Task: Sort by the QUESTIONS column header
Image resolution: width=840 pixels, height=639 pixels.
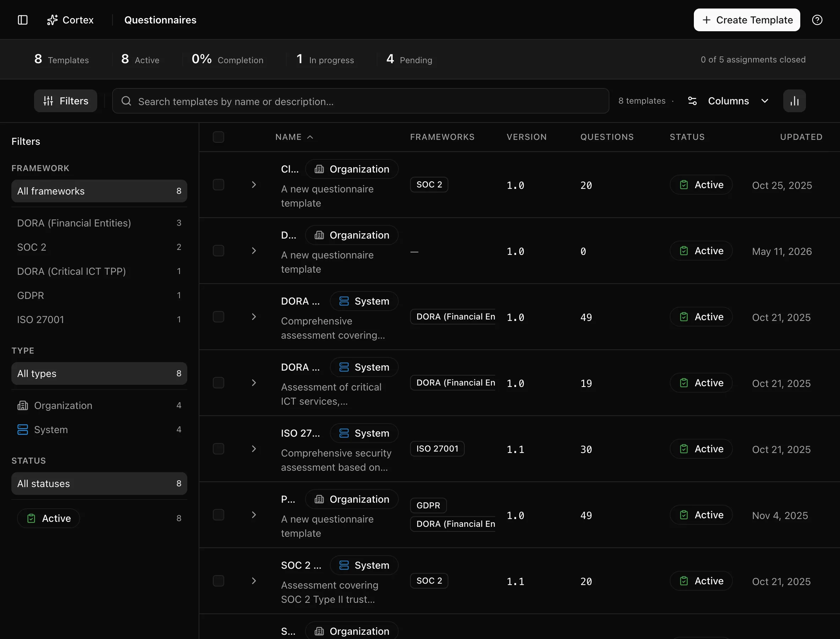Action: pos(607,137)
